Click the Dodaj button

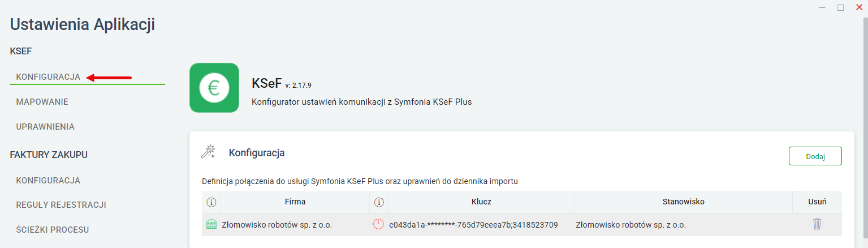(x=815, y=156)
